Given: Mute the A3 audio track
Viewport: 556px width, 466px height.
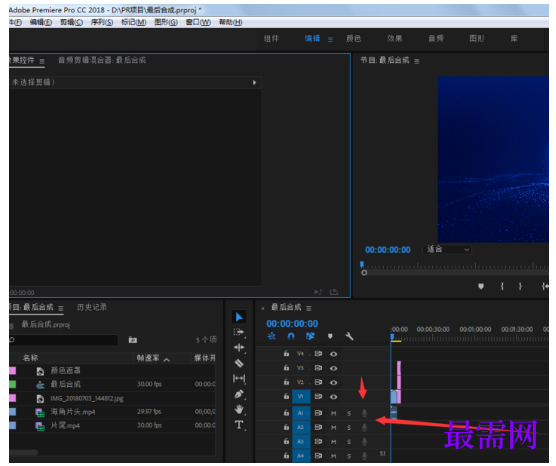Looking at the screenshot, I should [333, 442].
